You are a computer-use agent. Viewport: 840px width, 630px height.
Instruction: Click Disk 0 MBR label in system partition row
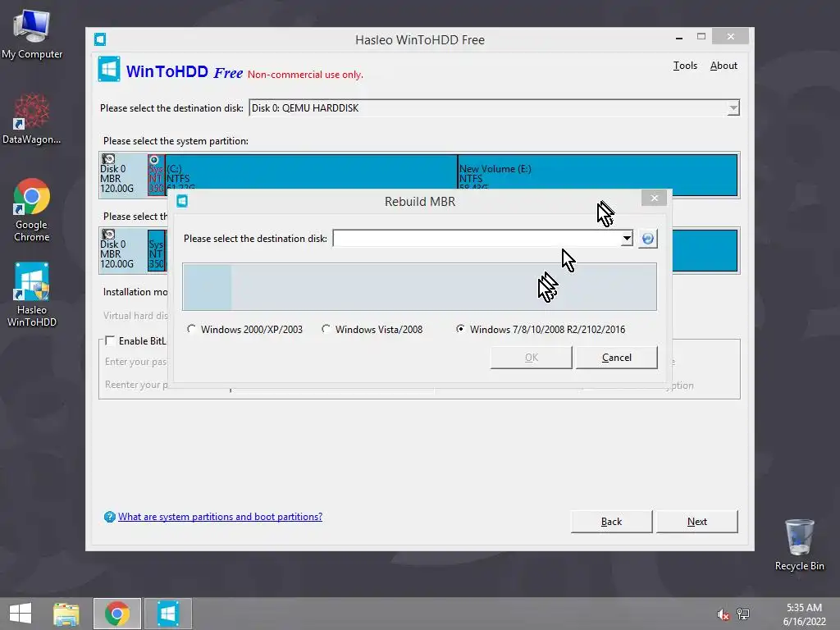click(x=123, y=176)
